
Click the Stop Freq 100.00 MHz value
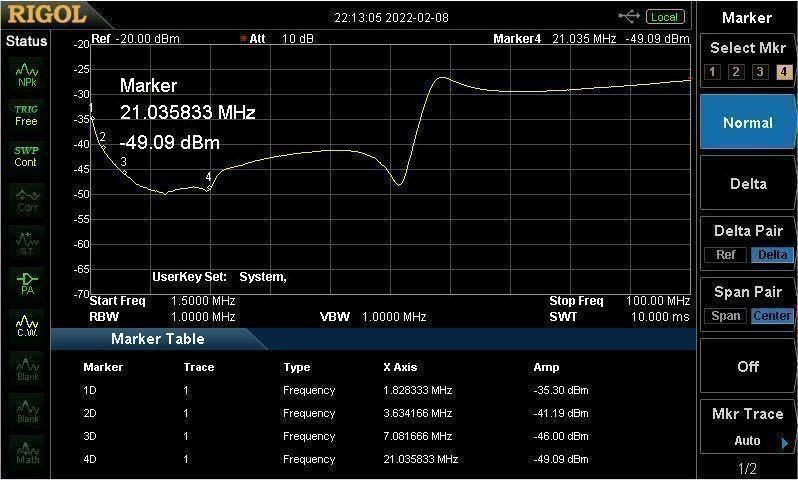pos(658,301)
